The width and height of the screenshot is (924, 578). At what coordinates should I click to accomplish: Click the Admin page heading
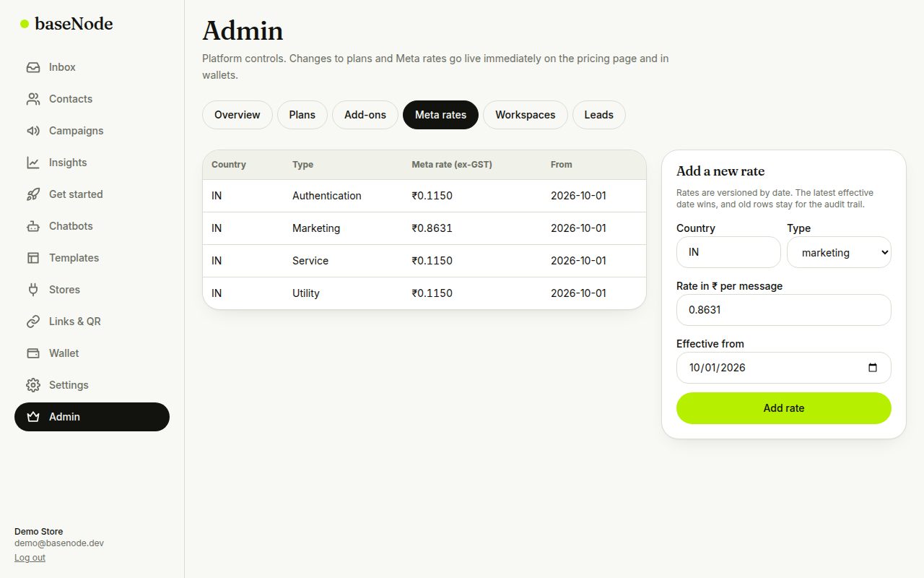tap(243, 31)
